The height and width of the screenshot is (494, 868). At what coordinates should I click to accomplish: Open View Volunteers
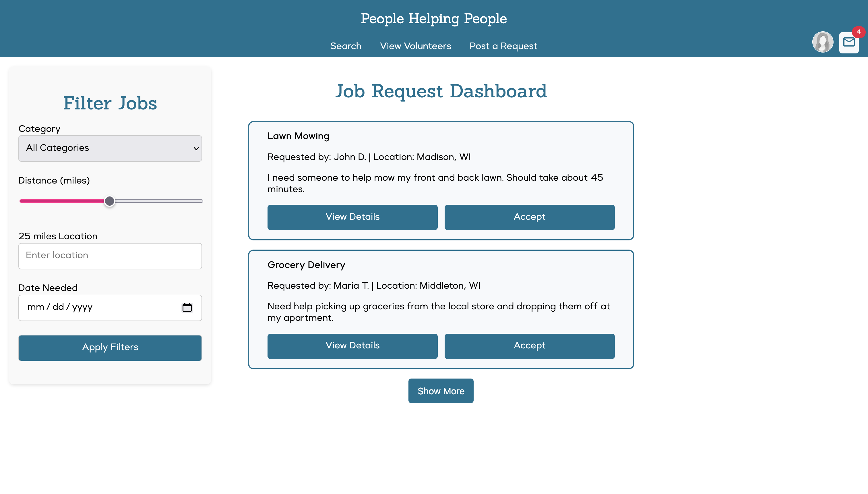pos(415,46)
